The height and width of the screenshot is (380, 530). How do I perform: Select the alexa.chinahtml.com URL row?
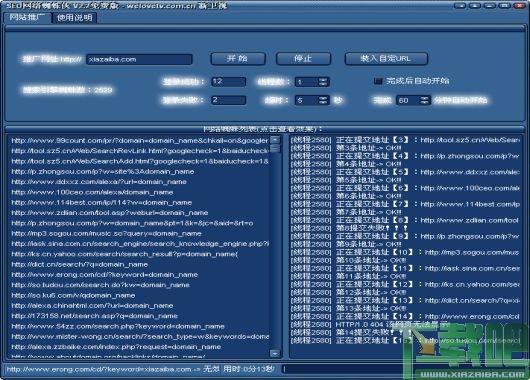pyautogui.click(x=92, y=306)
